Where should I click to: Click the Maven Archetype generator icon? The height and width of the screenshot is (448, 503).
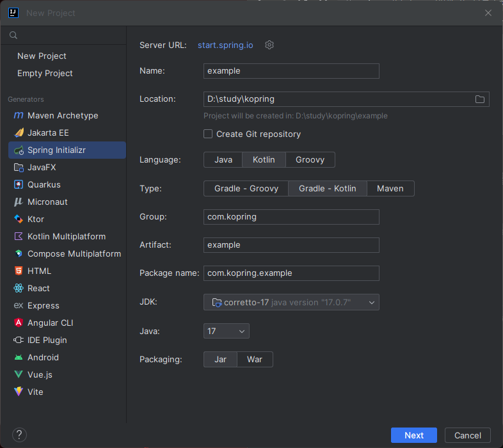[19, 115]
